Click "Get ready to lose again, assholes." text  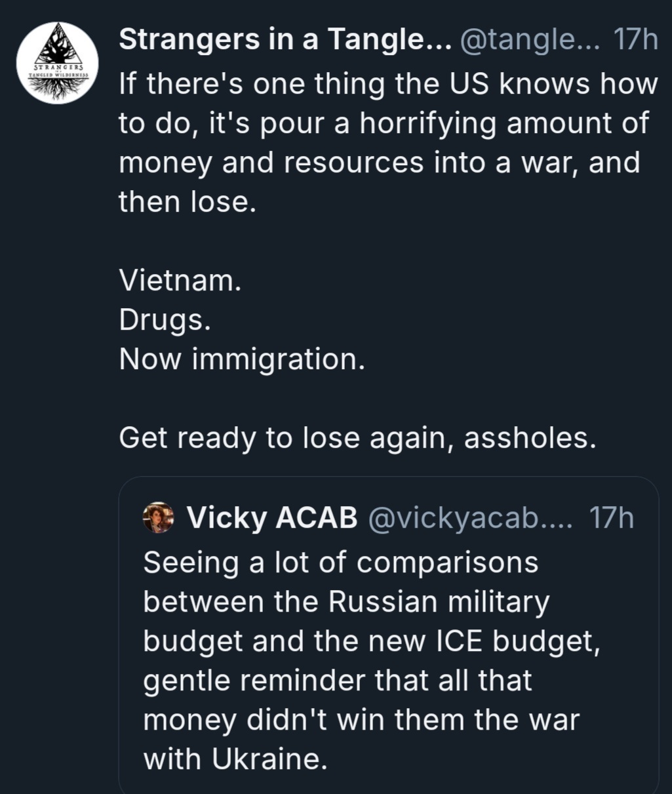click(357, 439)
